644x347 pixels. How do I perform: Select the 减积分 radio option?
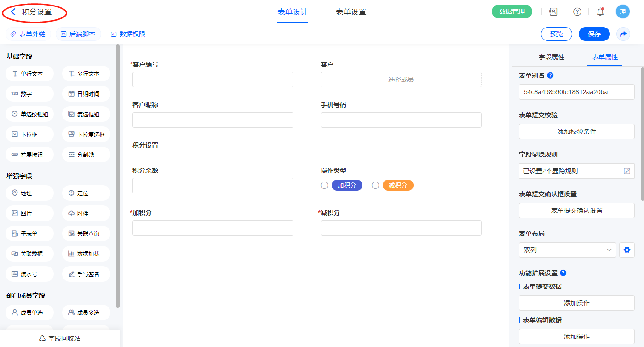375,185
